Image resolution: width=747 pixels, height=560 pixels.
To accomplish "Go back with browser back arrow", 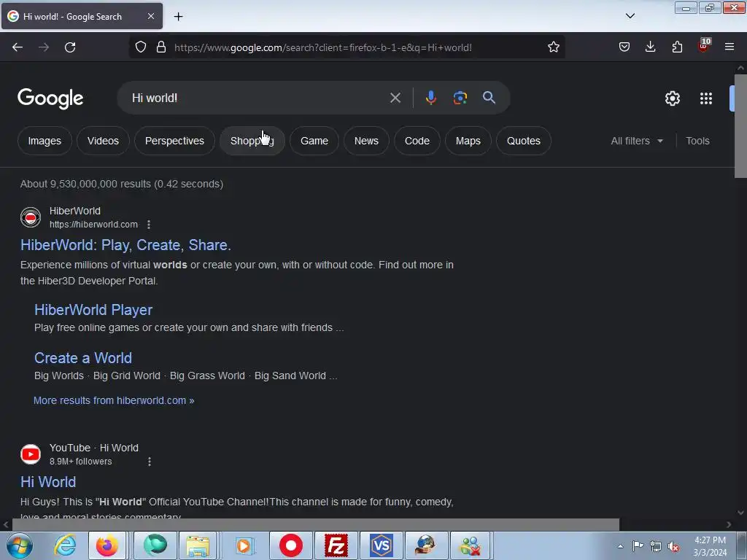I will coord(18,47).
